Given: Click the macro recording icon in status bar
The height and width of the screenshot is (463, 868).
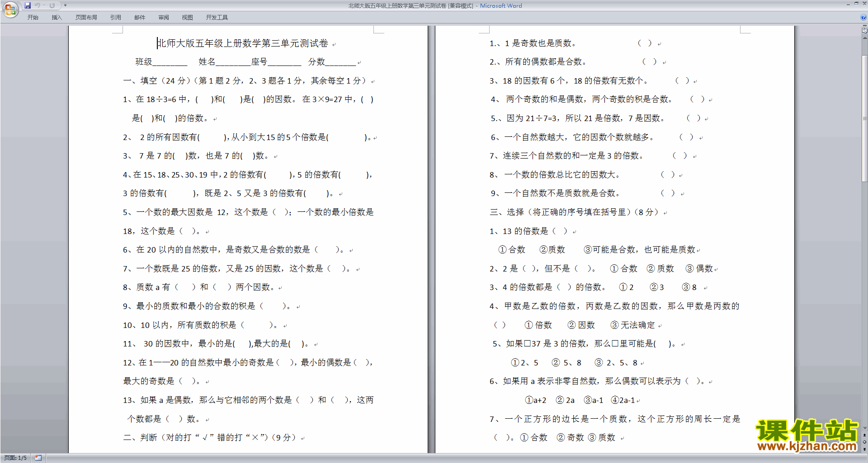Looking at the screenshot, I should tap(38, 458).
